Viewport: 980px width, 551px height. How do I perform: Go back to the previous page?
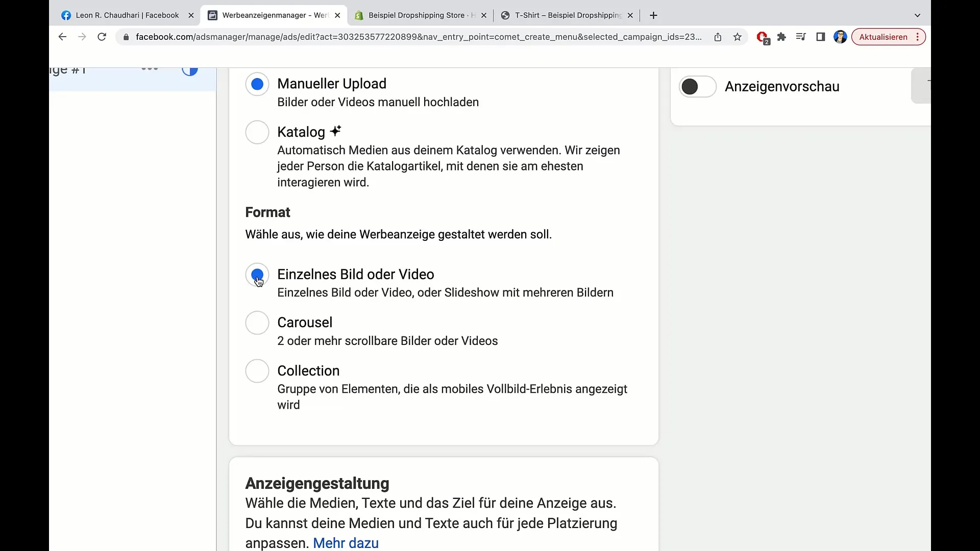[x=62, y=37]
